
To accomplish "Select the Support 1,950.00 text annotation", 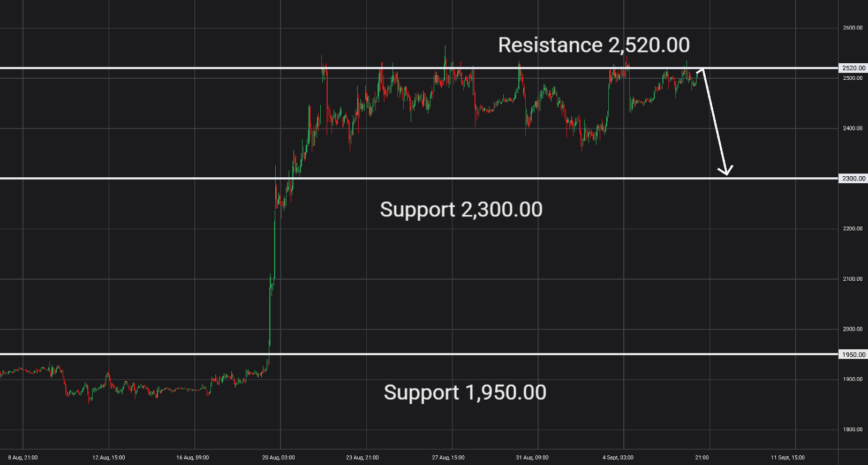I will (x=465, y=393).
